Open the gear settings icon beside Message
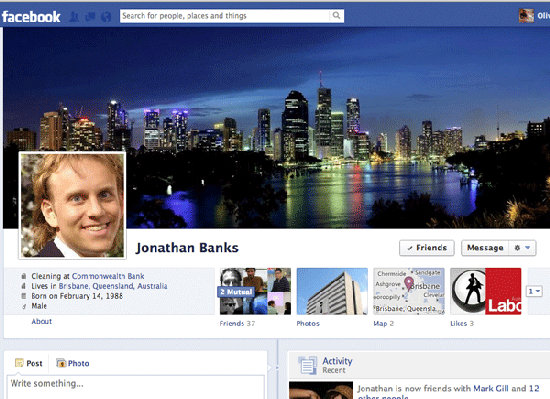 [x=517, y=248]
